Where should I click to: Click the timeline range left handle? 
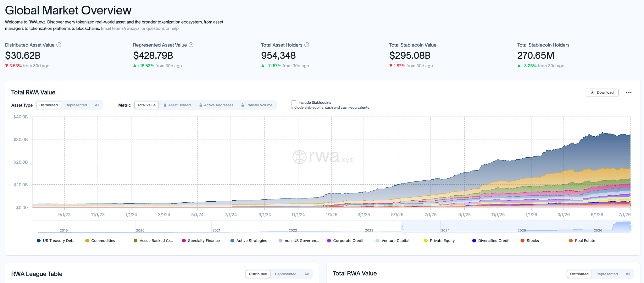coord(402,226)
